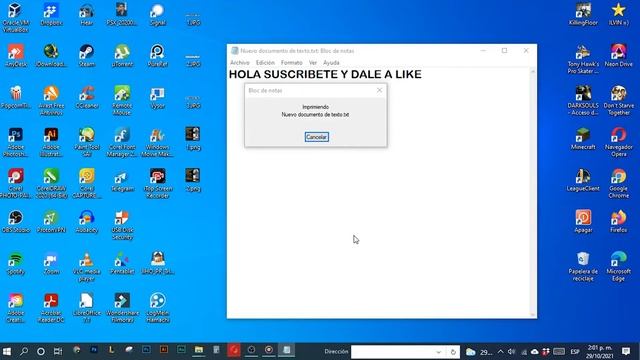
Task: Select the VLC media player icon
Action: 87,267
